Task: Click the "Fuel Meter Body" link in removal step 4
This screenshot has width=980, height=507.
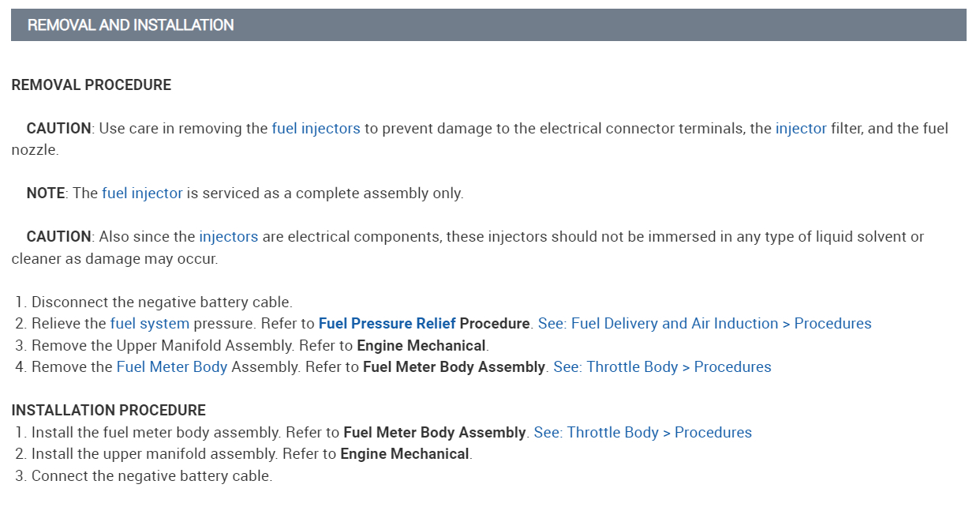Action: 172,367
